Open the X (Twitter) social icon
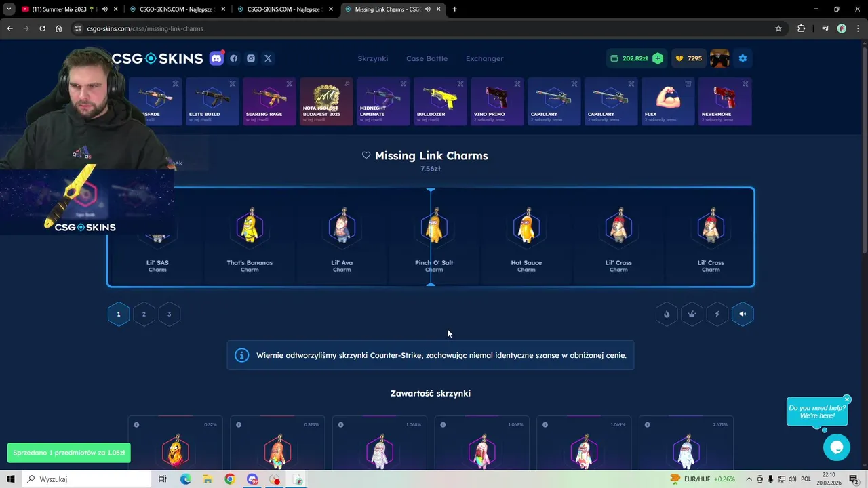 click(x=268, y=58)
